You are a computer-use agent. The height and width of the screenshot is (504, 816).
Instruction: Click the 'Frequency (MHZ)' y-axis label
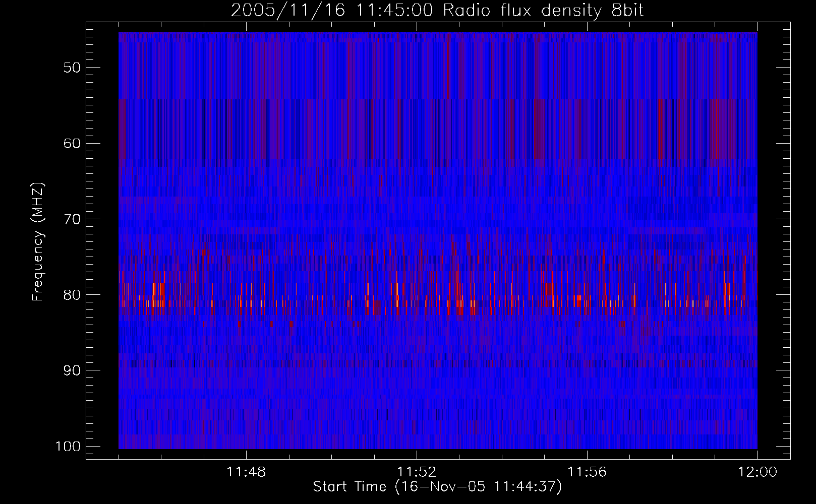click(38, 242)
